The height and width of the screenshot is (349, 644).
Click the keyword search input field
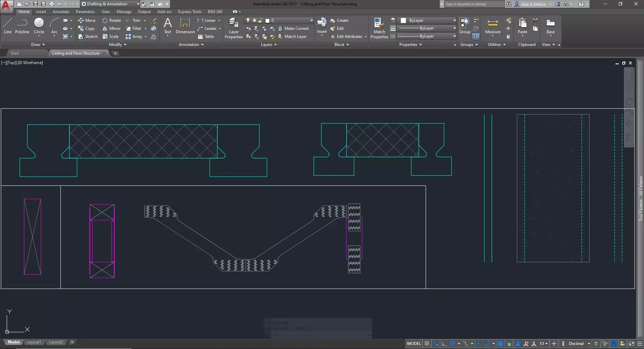pos(473,4)
